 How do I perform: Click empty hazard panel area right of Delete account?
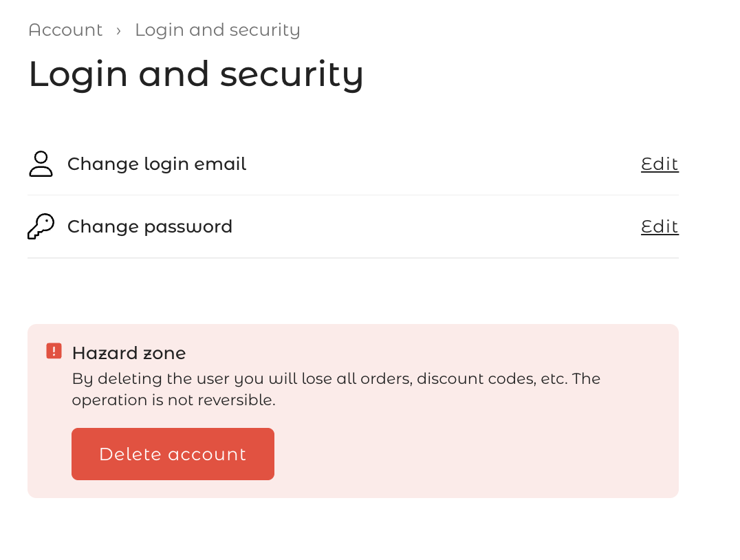coord(475,454)
